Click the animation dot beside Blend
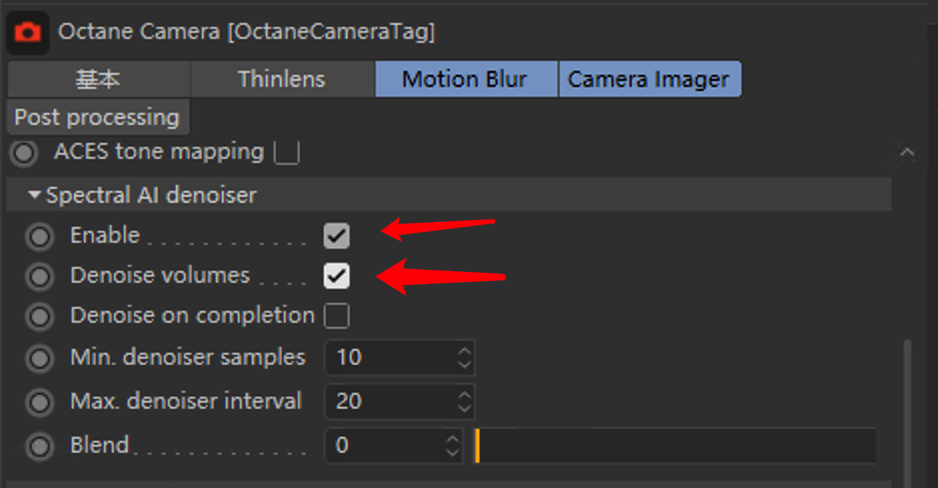Viewport: 938px width, 488px height. 40,446
